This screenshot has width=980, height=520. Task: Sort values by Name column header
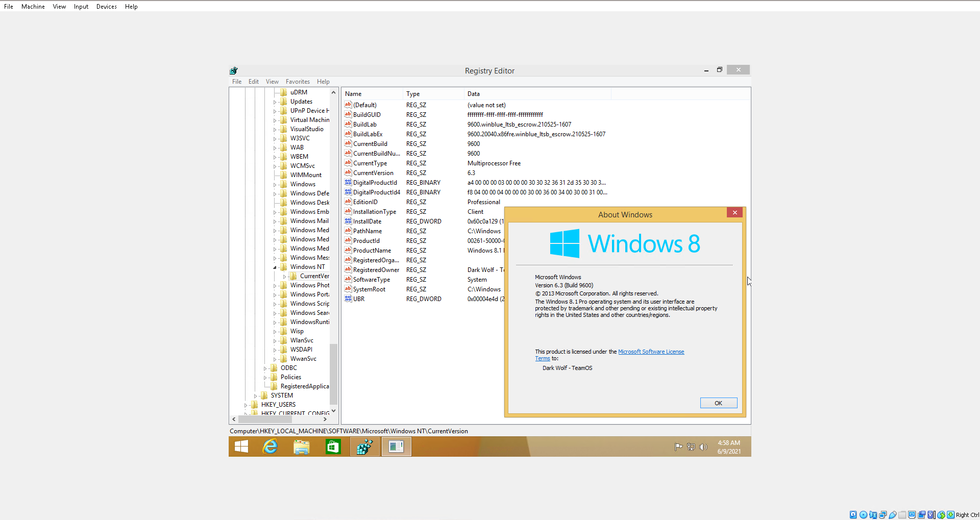(372, 94)
